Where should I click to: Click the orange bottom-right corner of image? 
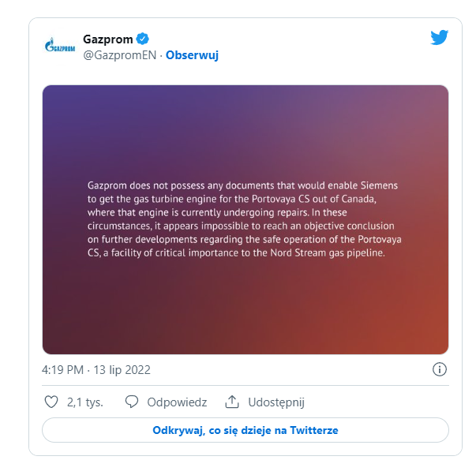430,339
